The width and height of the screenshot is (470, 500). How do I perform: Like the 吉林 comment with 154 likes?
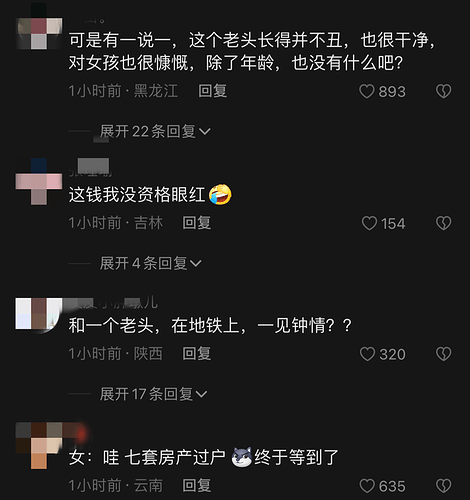[x=369, y=223]
